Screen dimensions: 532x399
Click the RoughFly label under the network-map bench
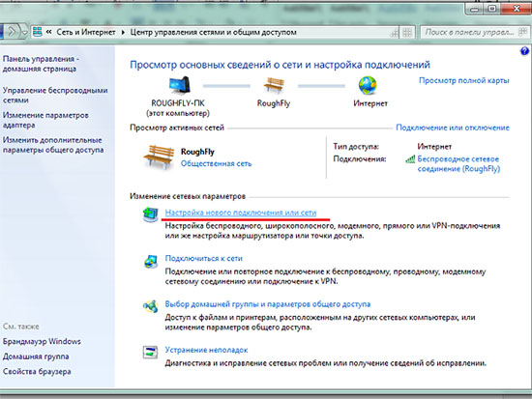pos(274,103)
